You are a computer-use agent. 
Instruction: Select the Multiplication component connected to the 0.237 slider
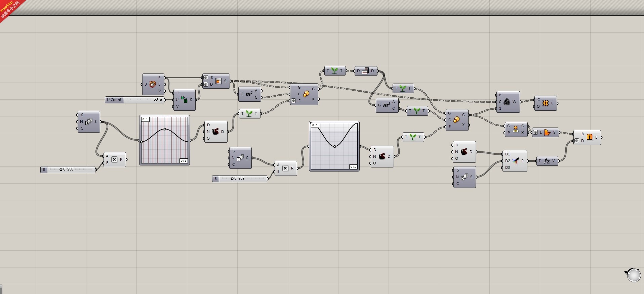coord(286,168)
